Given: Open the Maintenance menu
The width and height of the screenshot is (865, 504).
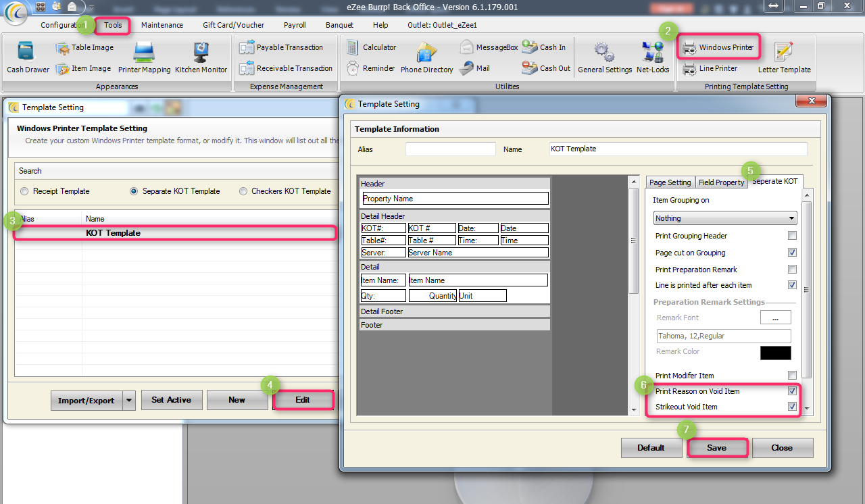Looking at the screenshot, I should click(x=162, y=25).
